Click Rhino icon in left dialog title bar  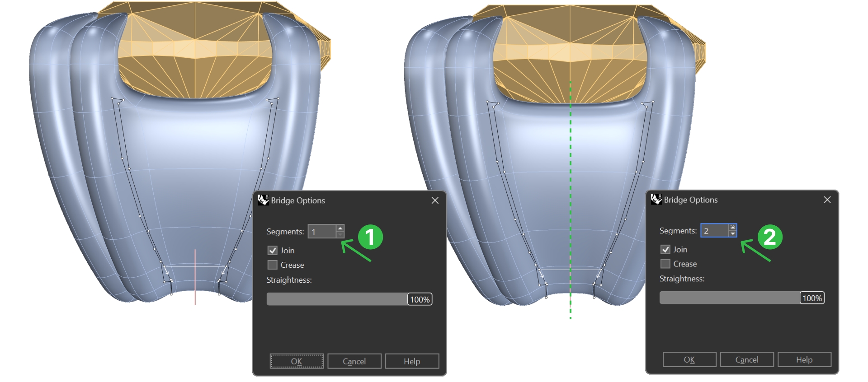click(263, 200)
